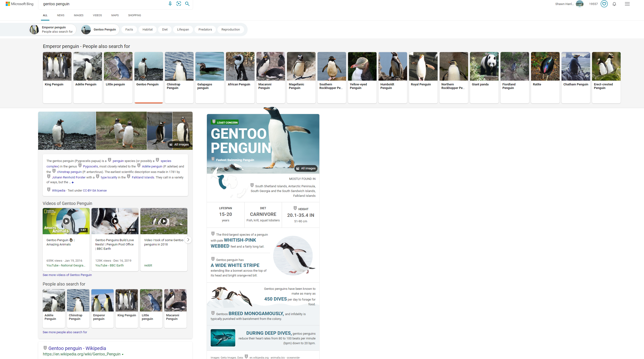Click All images on the knowledge panel
The width and height of the screenshot is (644, 359).
(306, 168)
